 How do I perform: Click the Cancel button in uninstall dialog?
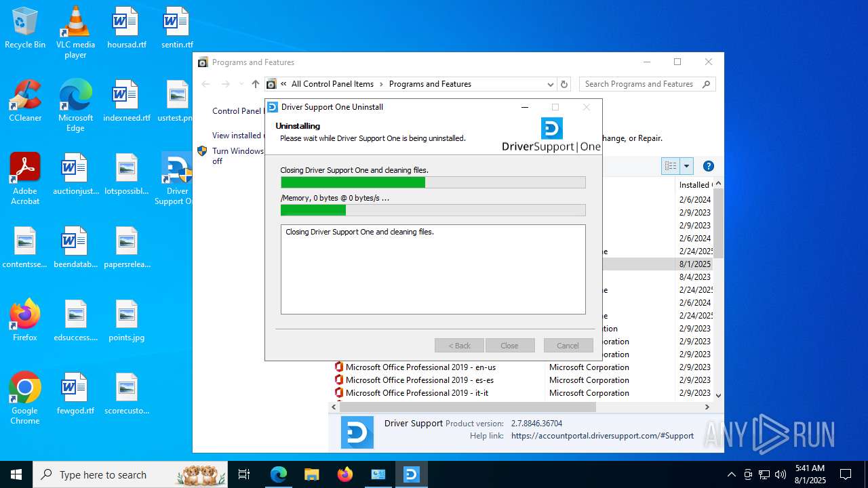click(x=568, y=346)
